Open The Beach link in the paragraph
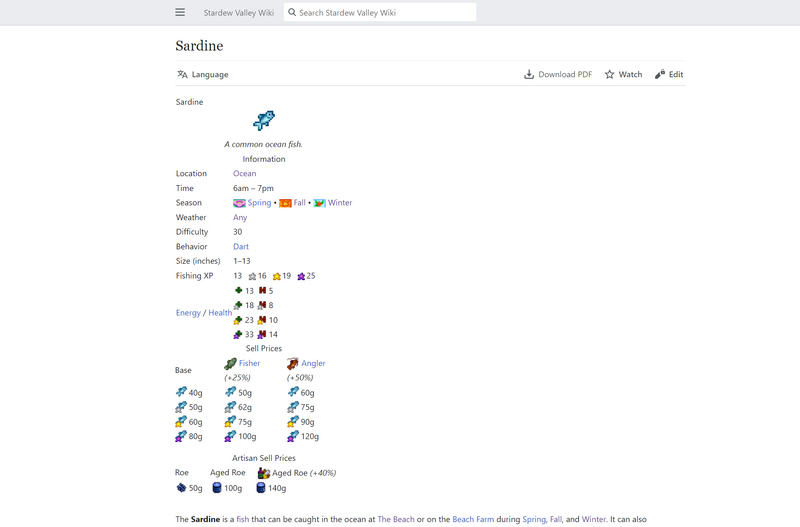This screenshot has width=800, height=527. (396, 519)
